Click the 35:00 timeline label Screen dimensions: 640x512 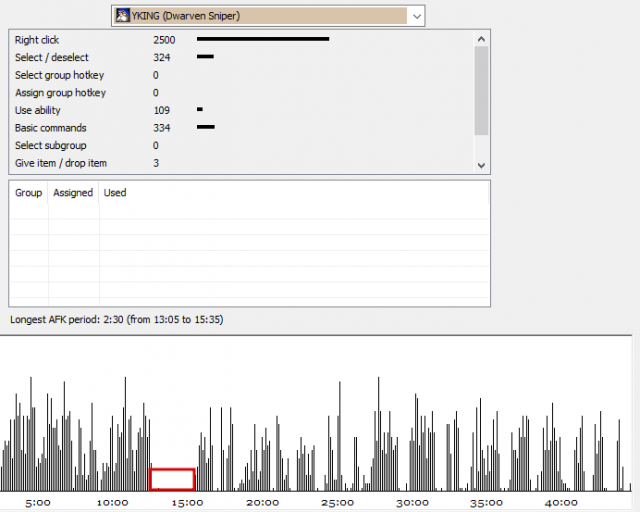(486, 503)
